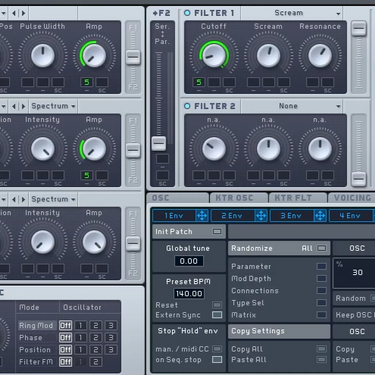Click the +F2 routing icon
This screenshot has height=375, width=375.
point(161,13)
